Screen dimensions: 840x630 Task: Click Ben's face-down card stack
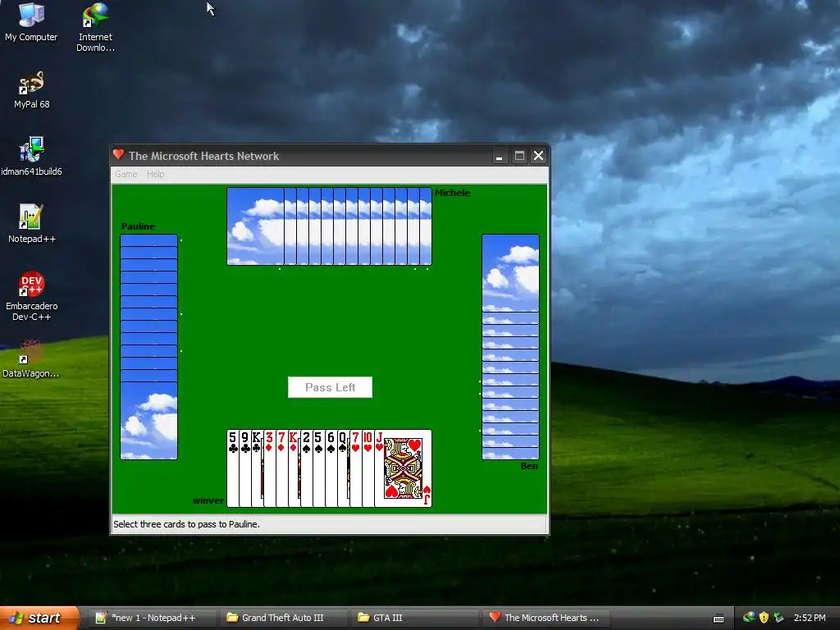tap(510, 347)
